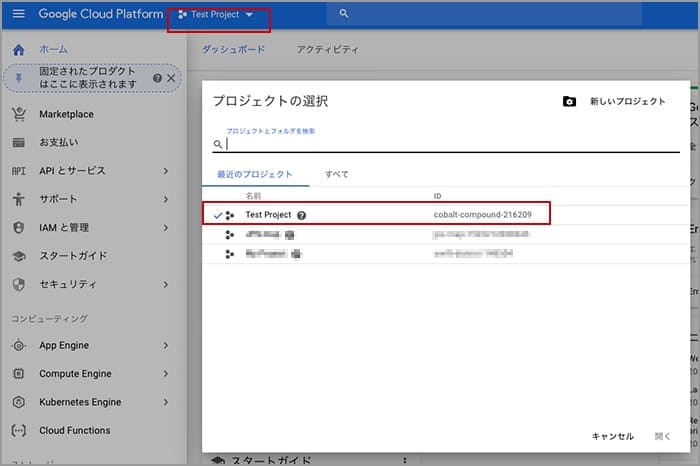Screen dimensions: 700x466
Task: Open the pinned products help icon
Action: pos(157,78)
